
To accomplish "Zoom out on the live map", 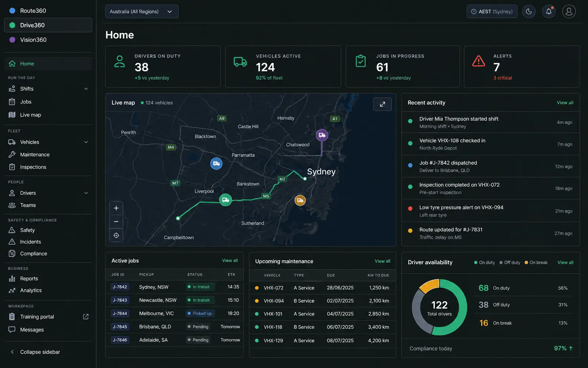I will (116, 221).
